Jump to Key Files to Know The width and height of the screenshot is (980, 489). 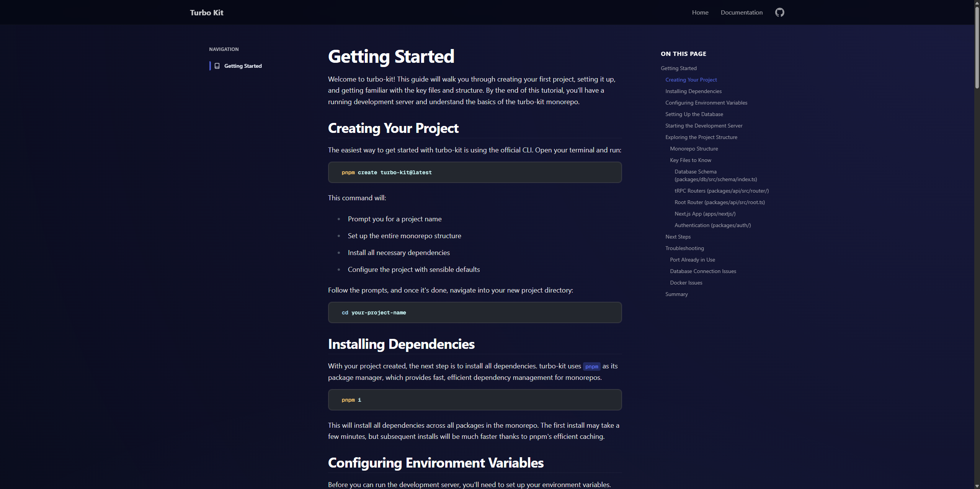click(x=690, y=160)
